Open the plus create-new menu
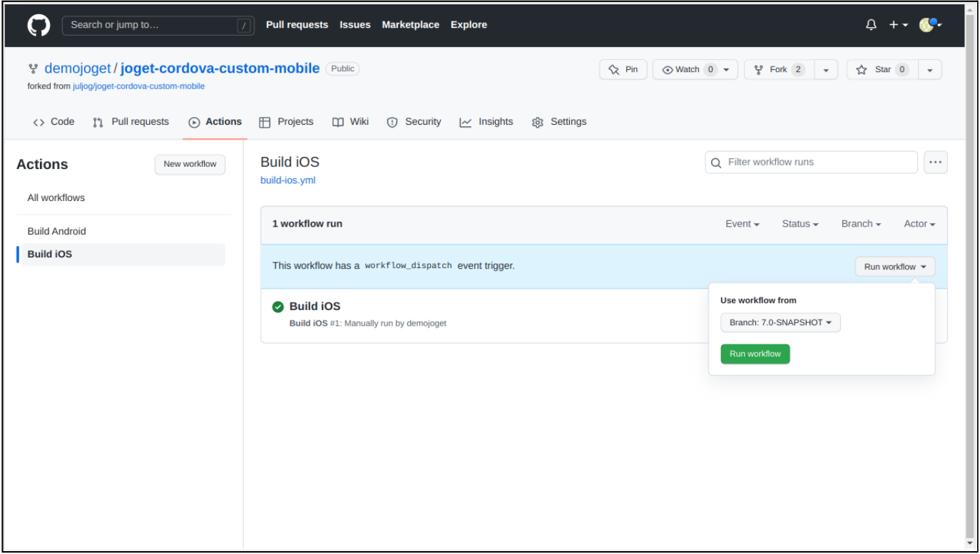 tap(898, 25)
